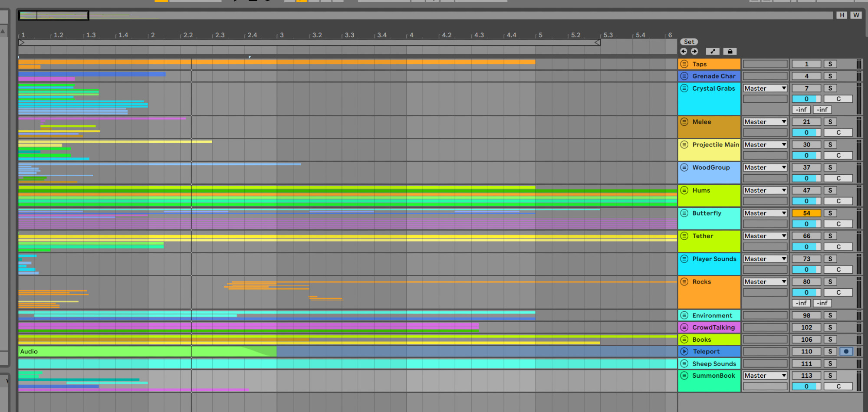Screen dimensions: 868x412
Task: Adjust the SummonBook volume slider
Action: (x=806, y=386)
